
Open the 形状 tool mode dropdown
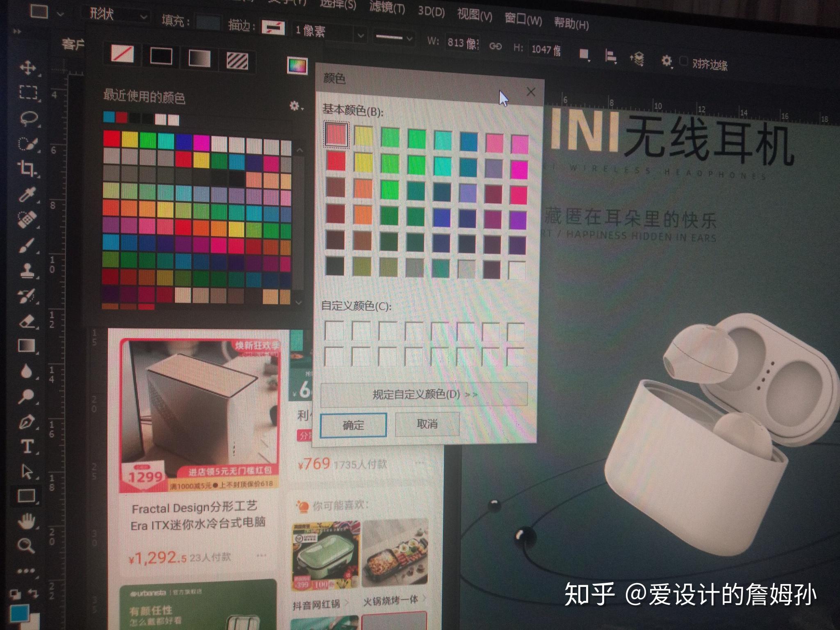click(x=118, y=15)
